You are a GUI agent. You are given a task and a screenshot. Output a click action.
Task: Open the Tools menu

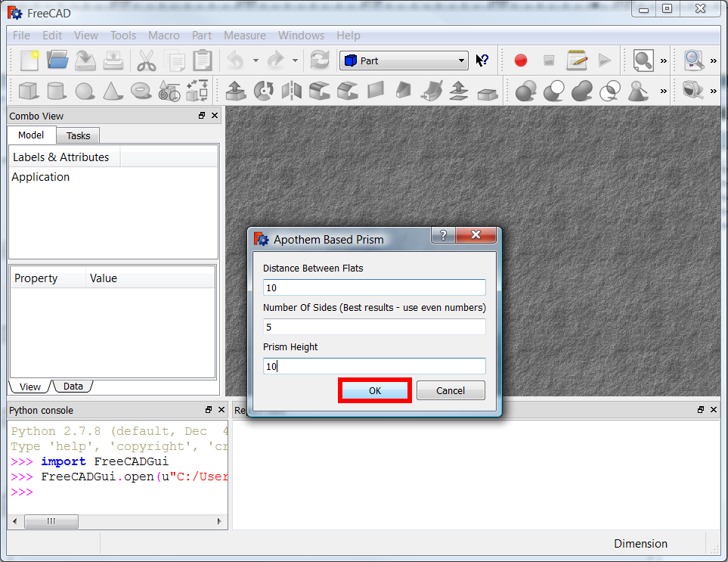tap(123, 36)
